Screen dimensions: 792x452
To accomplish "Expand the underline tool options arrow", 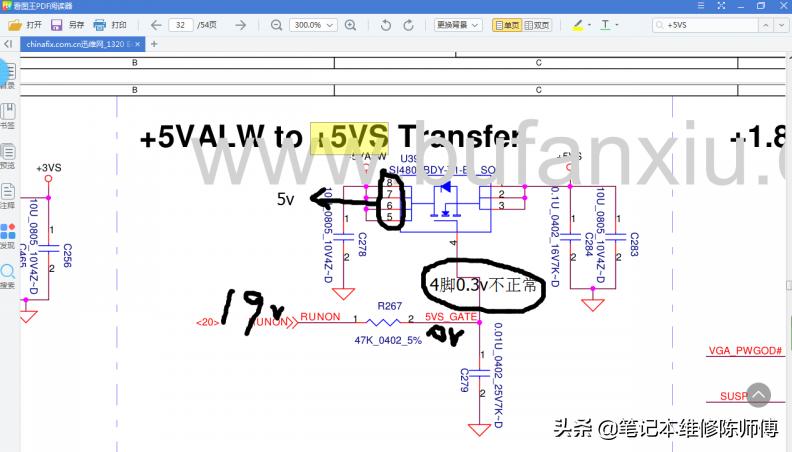I will point(617,25).
